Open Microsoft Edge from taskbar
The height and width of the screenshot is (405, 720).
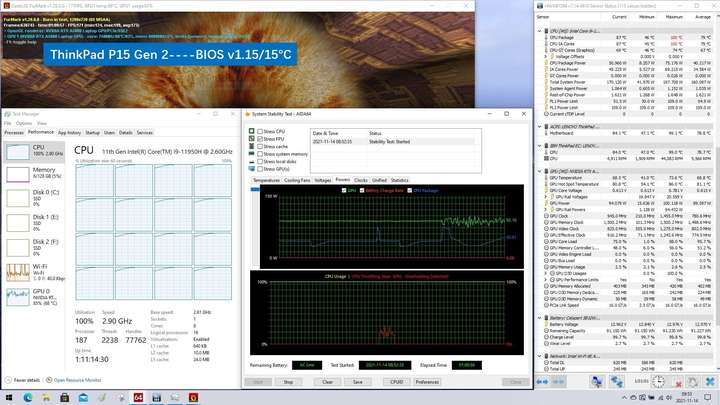(x=28, y=397)
